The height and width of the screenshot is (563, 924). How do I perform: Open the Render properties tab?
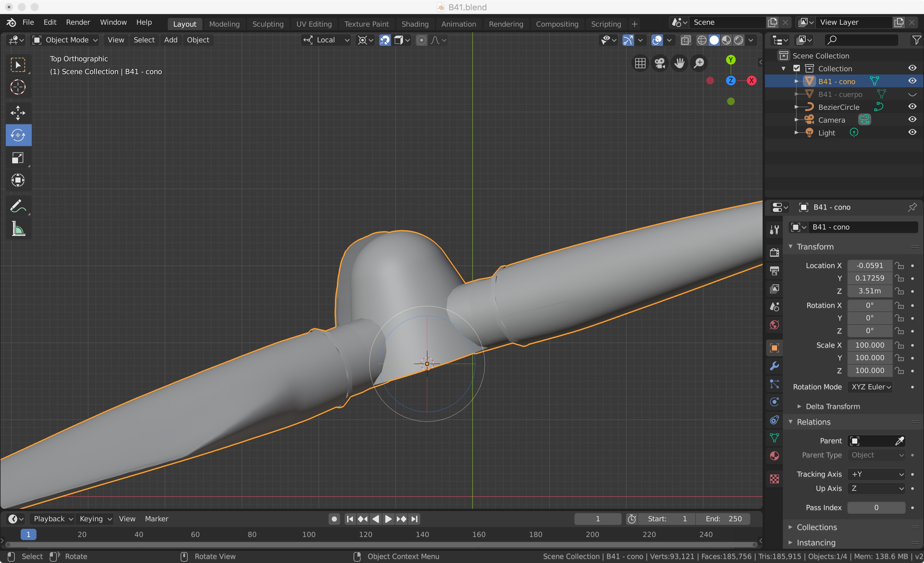pos(774,252)
